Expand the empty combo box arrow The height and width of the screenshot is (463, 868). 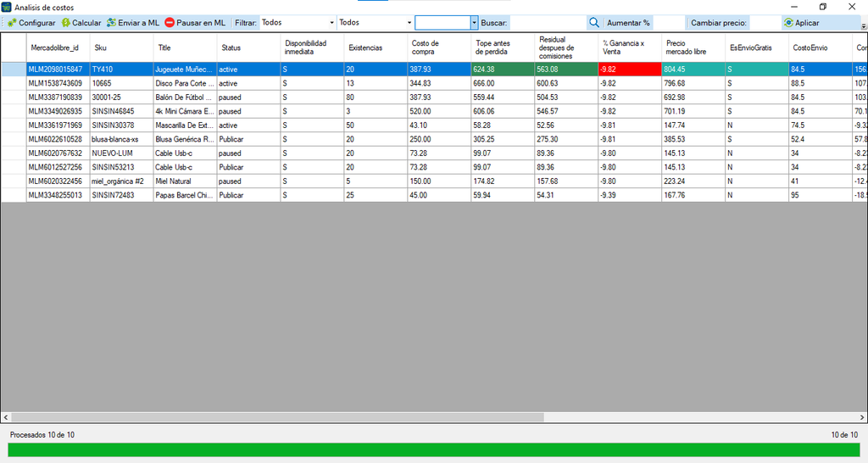point(475,23)
